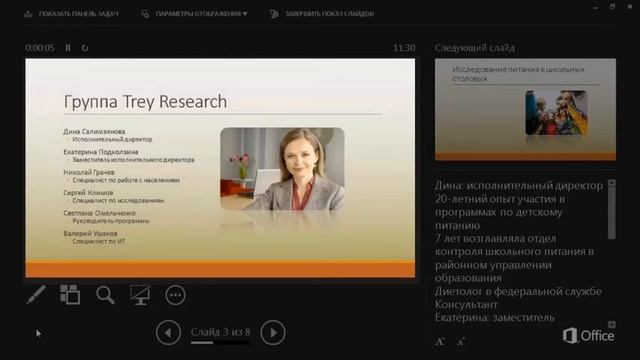Click the slide progress bar under counter
The height and width of the screenshot is (360, 640).
tap(220, 342)
